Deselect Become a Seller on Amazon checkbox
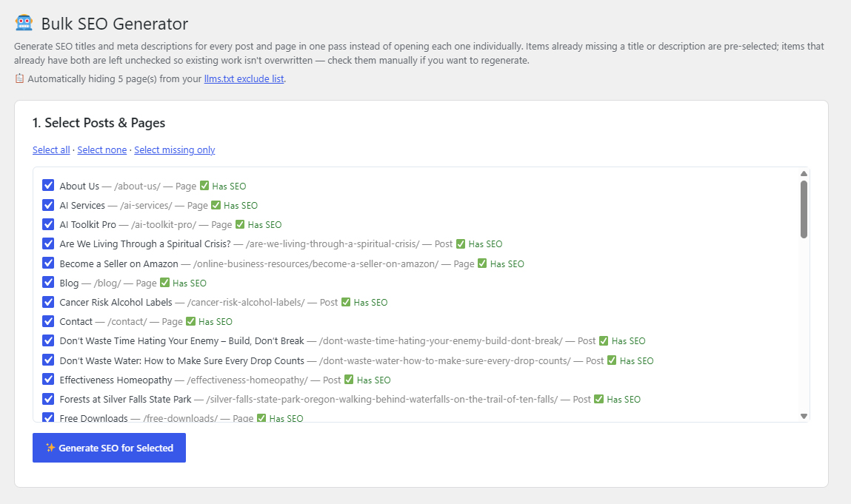Image resolution: width=851 pixels, height=504 pixels. [x=48, y=263]
